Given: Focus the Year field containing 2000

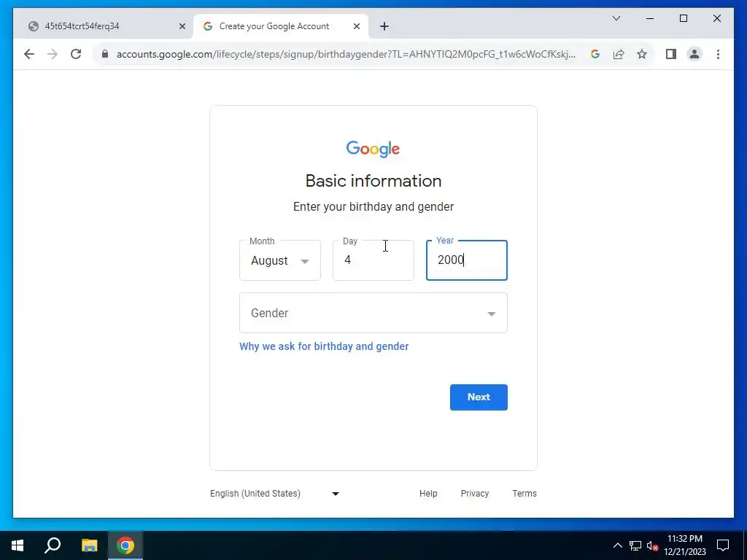Looking at the screenshot, I should 467,260.
